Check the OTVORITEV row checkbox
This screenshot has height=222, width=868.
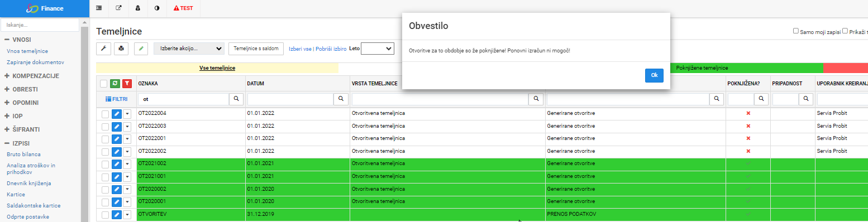pos(105,215)
